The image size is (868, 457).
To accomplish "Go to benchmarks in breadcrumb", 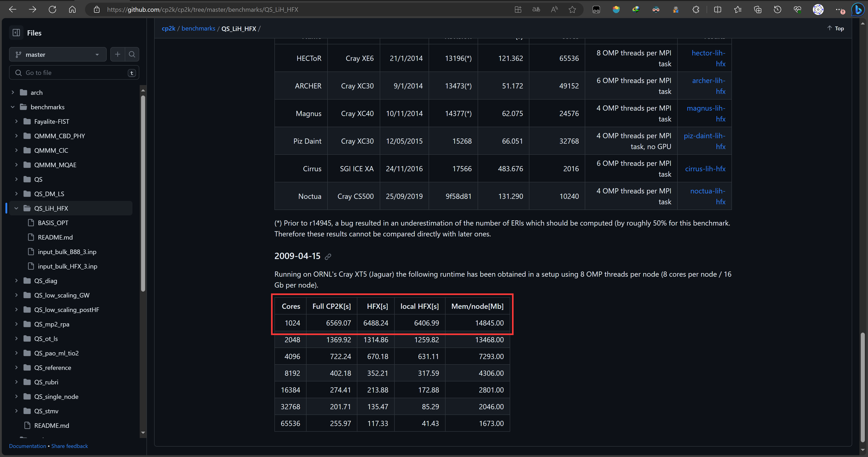I will pyautogui.click(x=198, y=28).
